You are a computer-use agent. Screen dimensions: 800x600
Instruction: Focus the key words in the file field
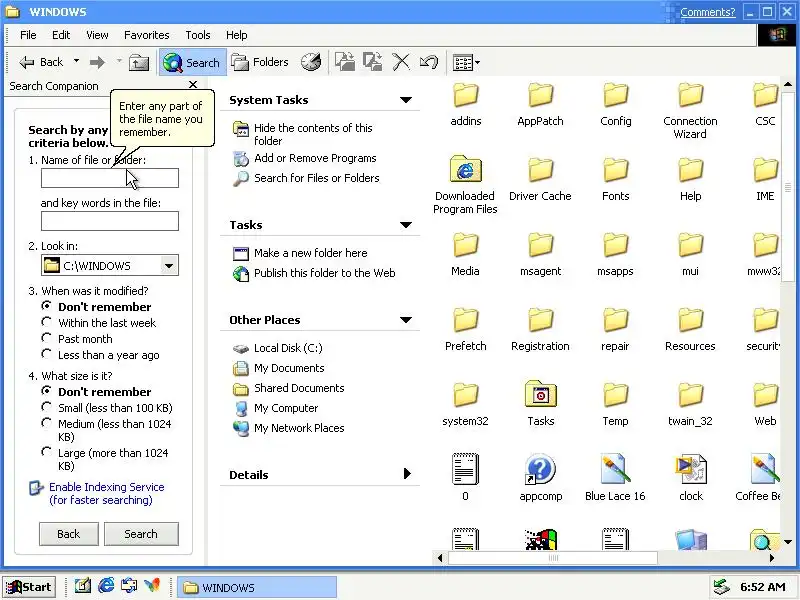click(x=110, y=221)
